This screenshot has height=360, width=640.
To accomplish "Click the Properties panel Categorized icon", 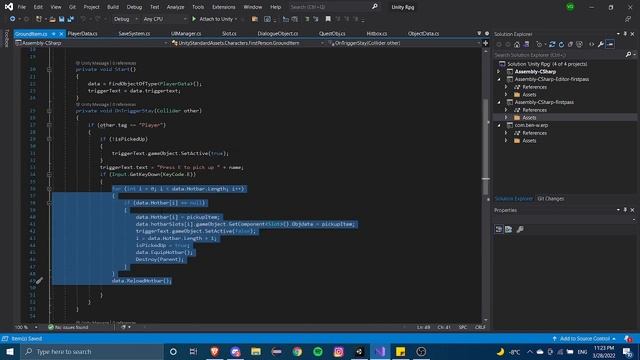I will click(x=499, y=229).
